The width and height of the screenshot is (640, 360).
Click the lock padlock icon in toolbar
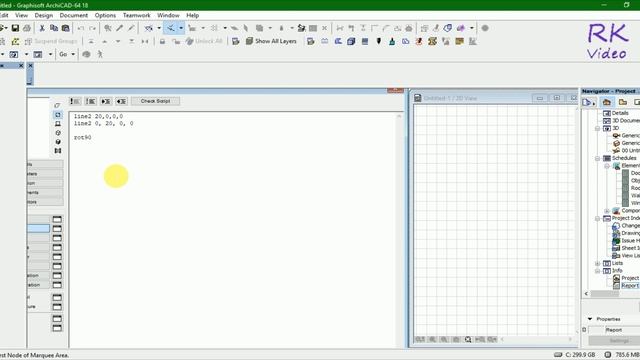162,41
